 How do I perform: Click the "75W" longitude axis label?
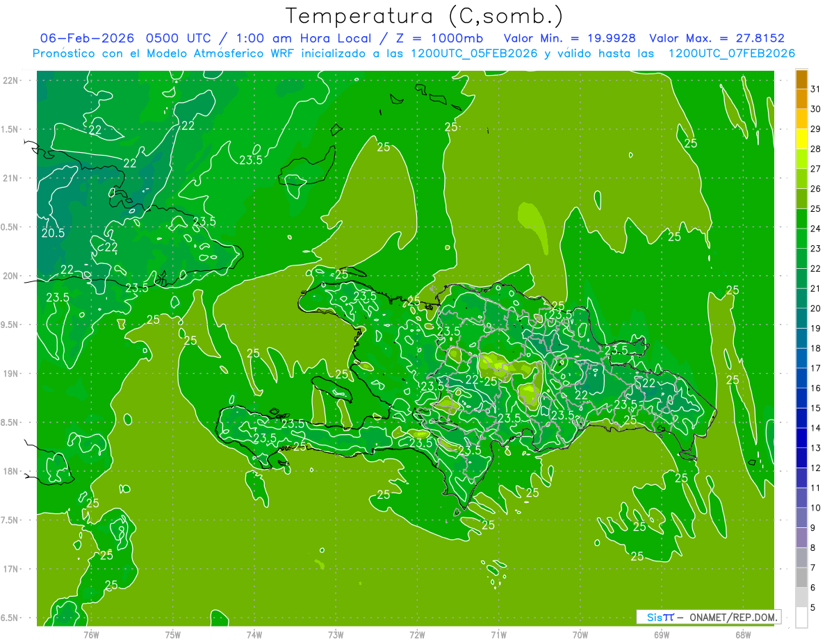click(x=172, y=634)
